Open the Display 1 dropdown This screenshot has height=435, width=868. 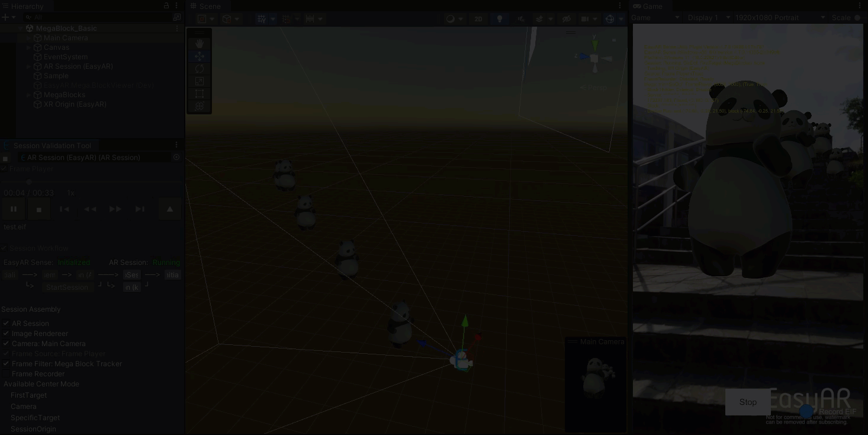708,18
